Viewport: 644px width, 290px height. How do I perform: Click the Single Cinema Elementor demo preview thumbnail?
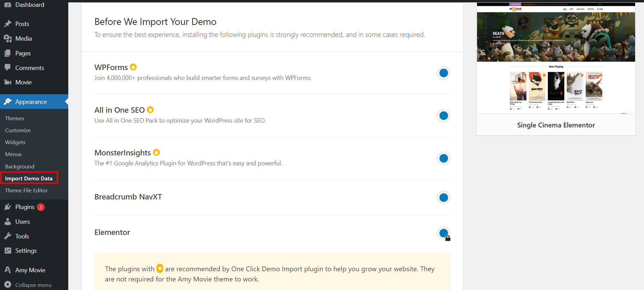click(556, 58)
